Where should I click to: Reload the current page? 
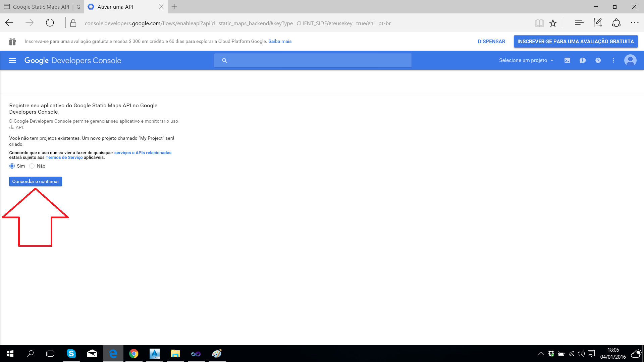point(50,23)
